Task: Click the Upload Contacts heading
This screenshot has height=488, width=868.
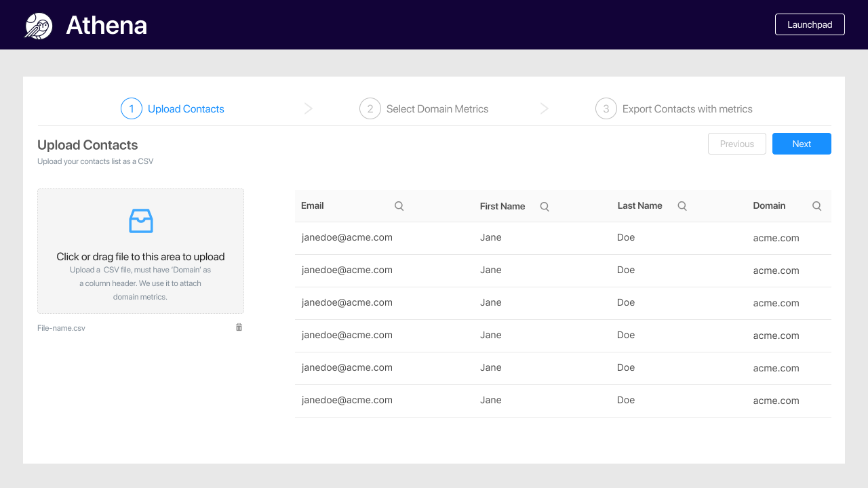Action: click(87, 145)
